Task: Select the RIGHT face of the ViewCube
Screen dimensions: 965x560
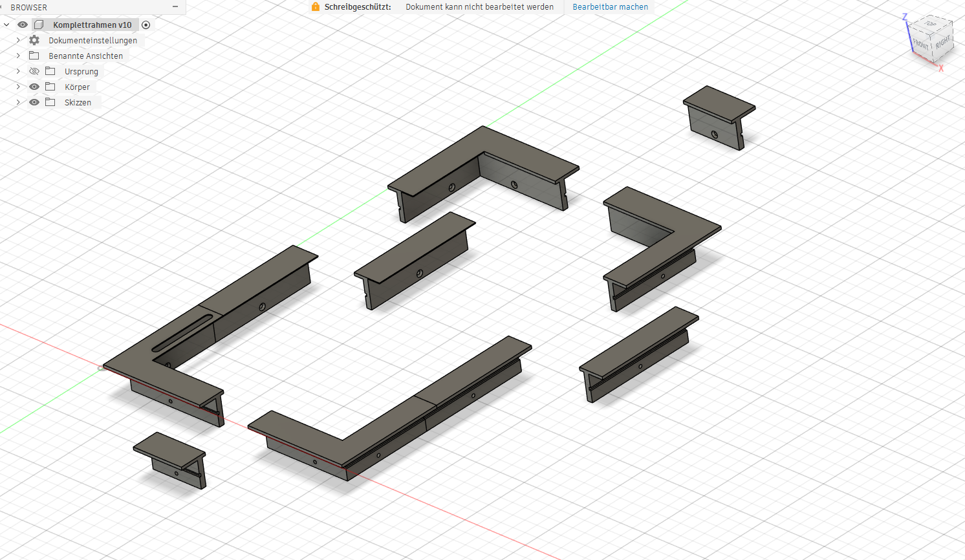Action: point(942,43)
